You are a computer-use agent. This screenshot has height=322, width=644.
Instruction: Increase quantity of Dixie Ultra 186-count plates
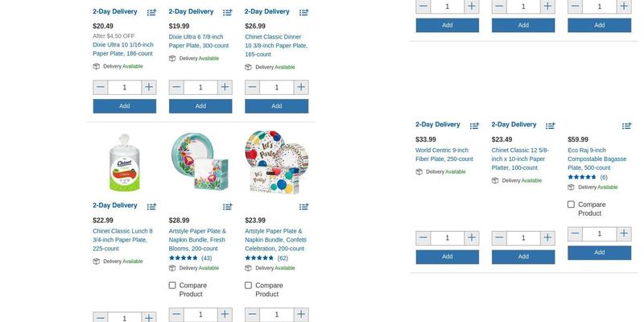[149, 87]
